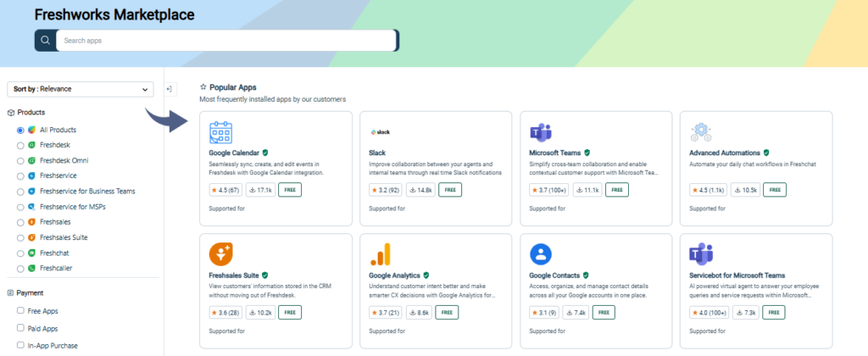Click the FREE badge on Slack
Screen dimensions: 868x356
click(x=450, y=190)
